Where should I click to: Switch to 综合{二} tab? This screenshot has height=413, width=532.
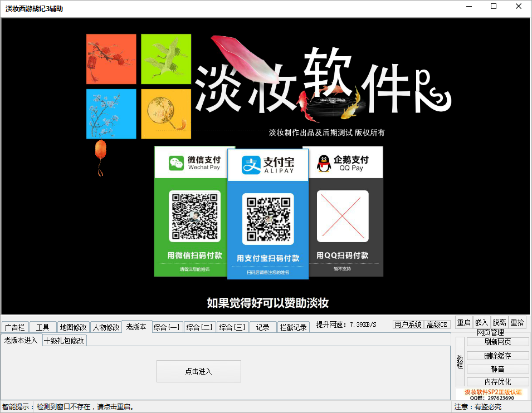coord(199,327)
